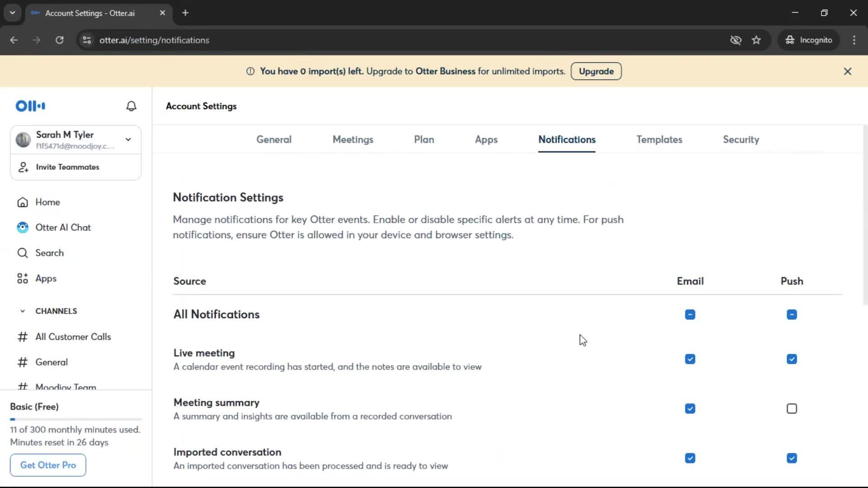868x488 pixels.
Task: Open the Security tab
Action: point(741,140)
